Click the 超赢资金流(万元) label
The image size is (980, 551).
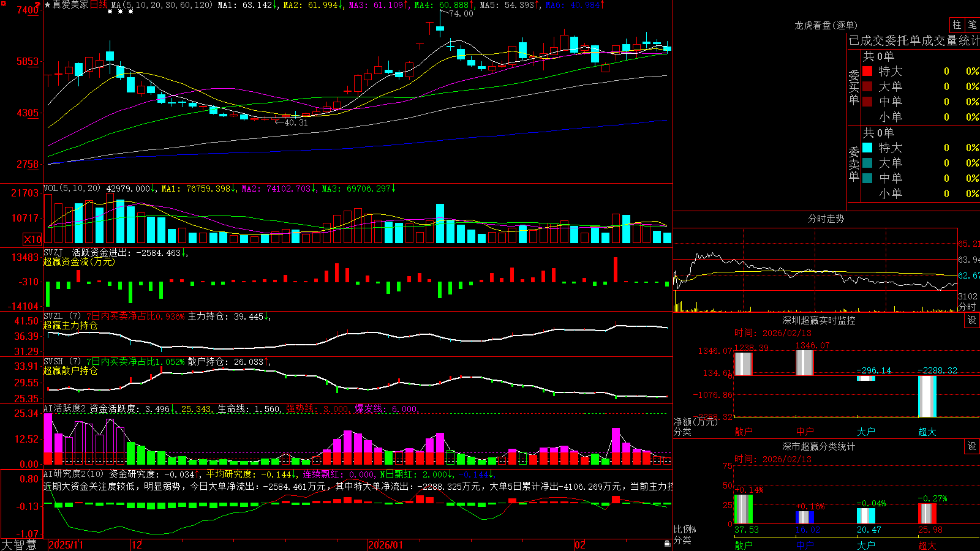pos(79,261)
